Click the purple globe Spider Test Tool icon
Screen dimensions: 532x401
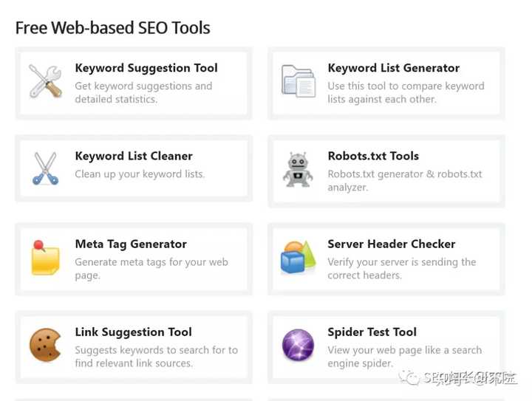pos(299,345)
